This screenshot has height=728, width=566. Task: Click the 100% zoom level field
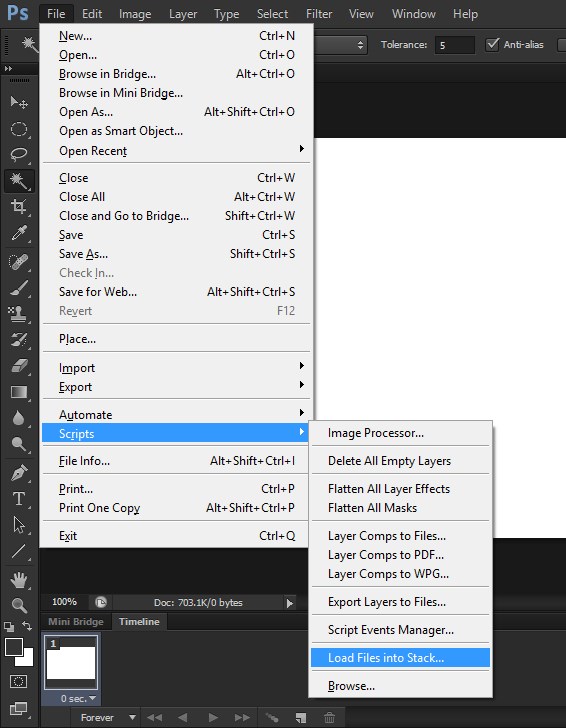pyautogui.click(x=65, y=602)
